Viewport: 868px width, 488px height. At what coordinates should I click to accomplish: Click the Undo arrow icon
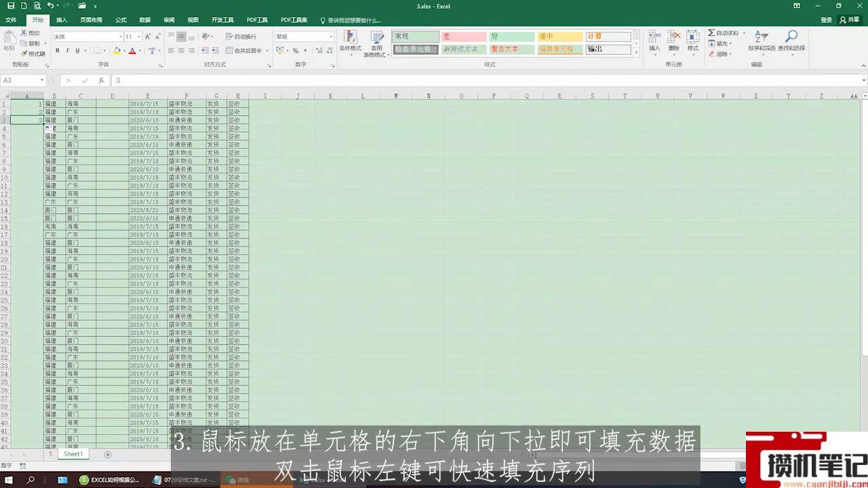pyautogui.click(x=50, y=5)
